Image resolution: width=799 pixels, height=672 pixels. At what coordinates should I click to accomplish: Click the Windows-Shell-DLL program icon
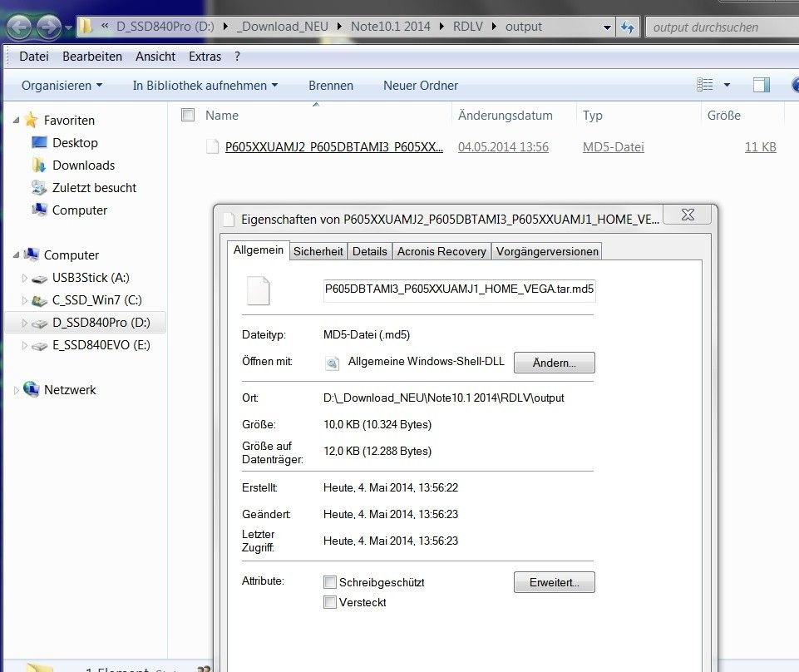(333, 363)
